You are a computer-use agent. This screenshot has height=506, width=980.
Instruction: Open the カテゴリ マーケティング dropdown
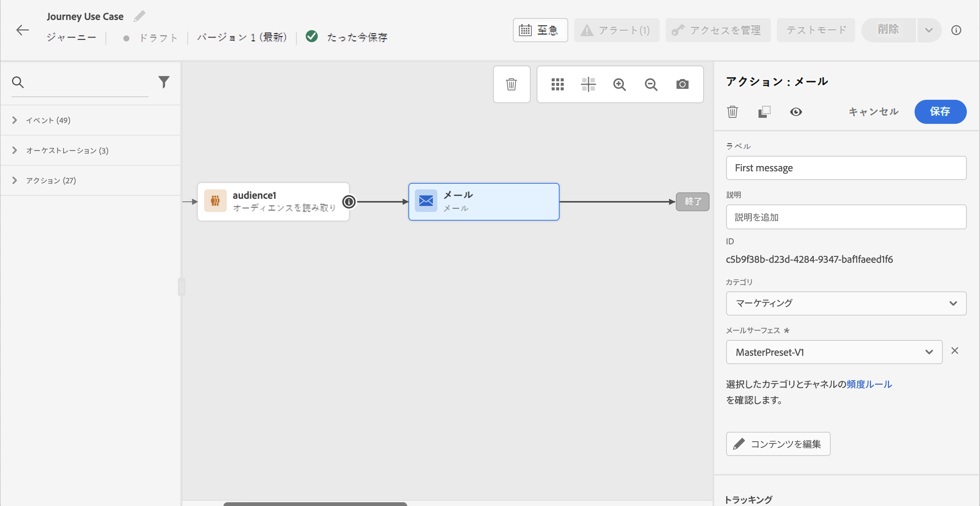tap(846, 303)
